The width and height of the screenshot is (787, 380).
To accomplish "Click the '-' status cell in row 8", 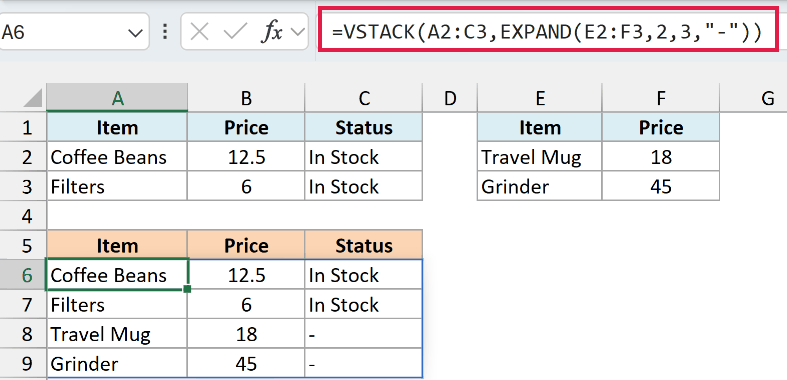I will pos(363,334).
